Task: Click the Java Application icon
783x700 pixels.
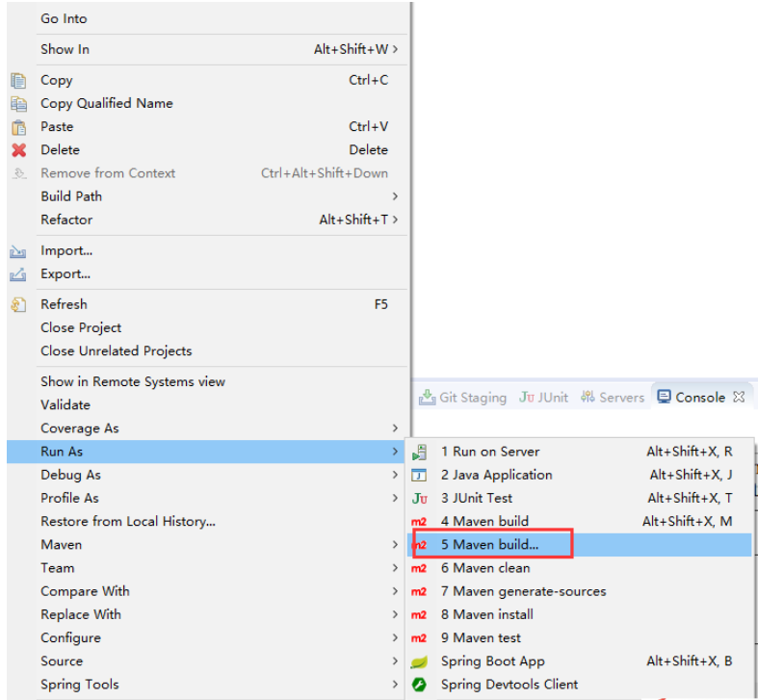Action: [x=419, y=475]
